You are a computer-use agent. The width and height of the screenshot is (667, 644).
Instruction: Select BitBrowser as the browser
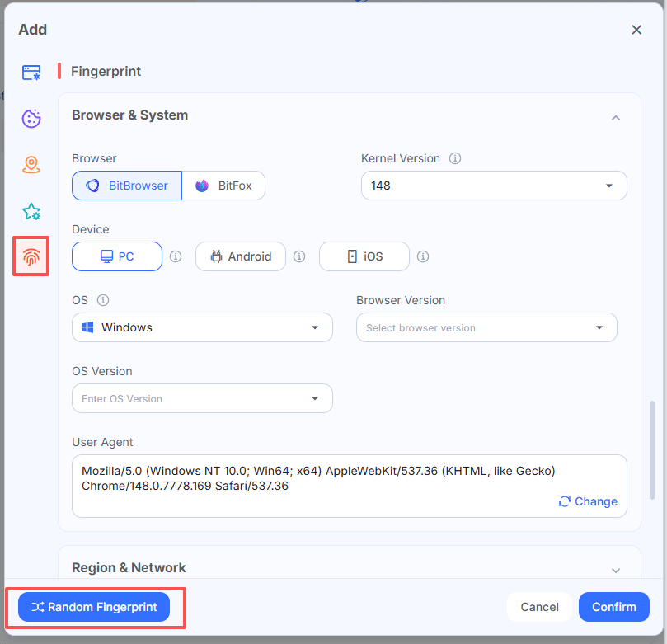click(x=127, y=186)
